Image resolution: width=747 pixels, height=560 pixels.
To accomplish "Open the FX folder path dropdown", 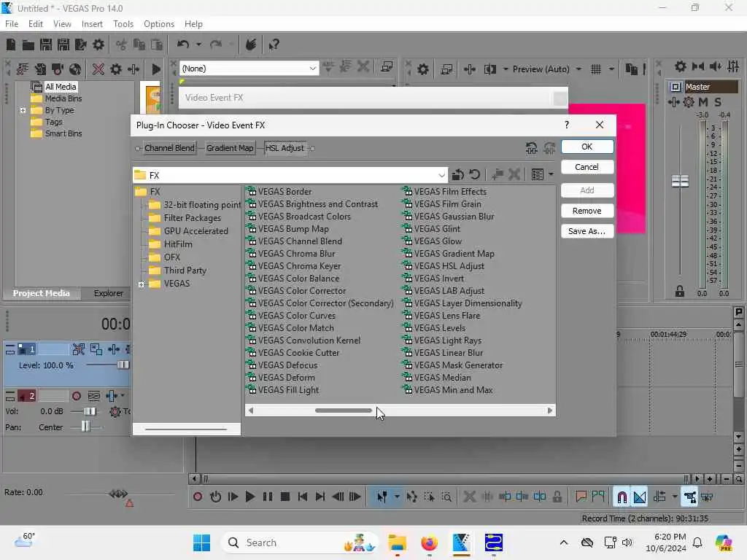I will 441,175.
